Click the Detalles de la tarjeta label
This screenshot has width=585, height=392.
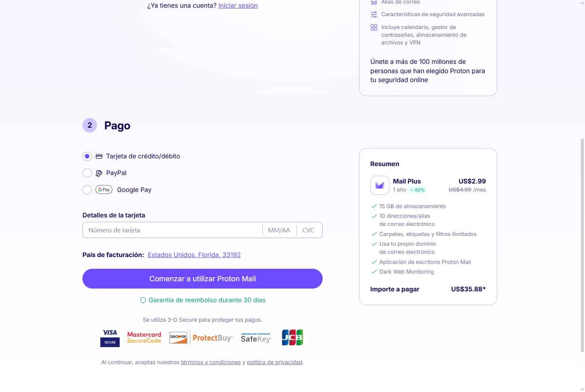(114, 215)
